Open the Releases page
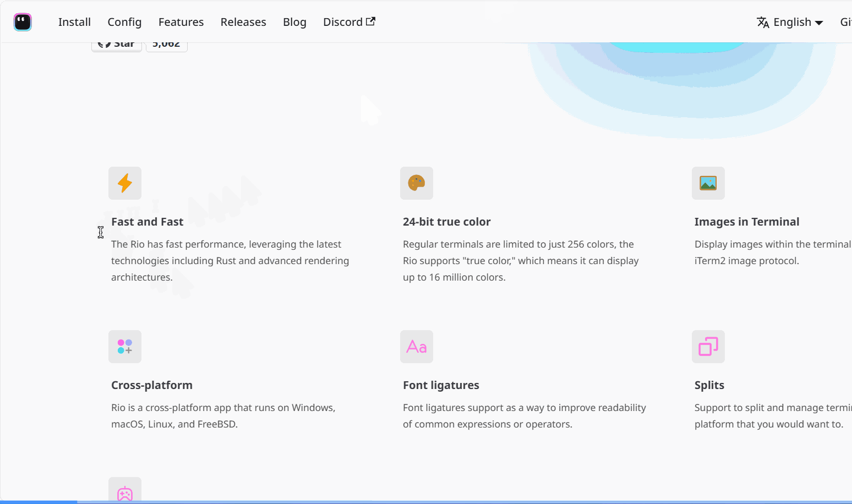This screenshot has height=504, width=852. click(x=243, y=22)
